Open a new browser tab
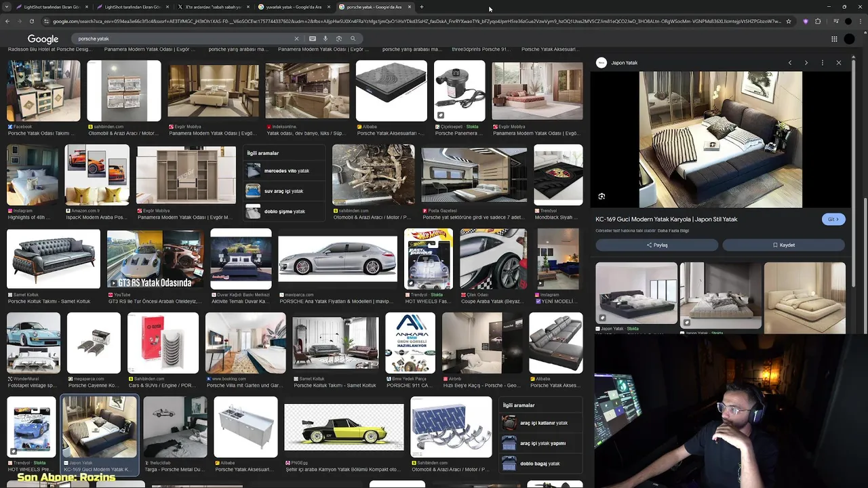This screenshot has height=488, width=868. coord(421,7)
